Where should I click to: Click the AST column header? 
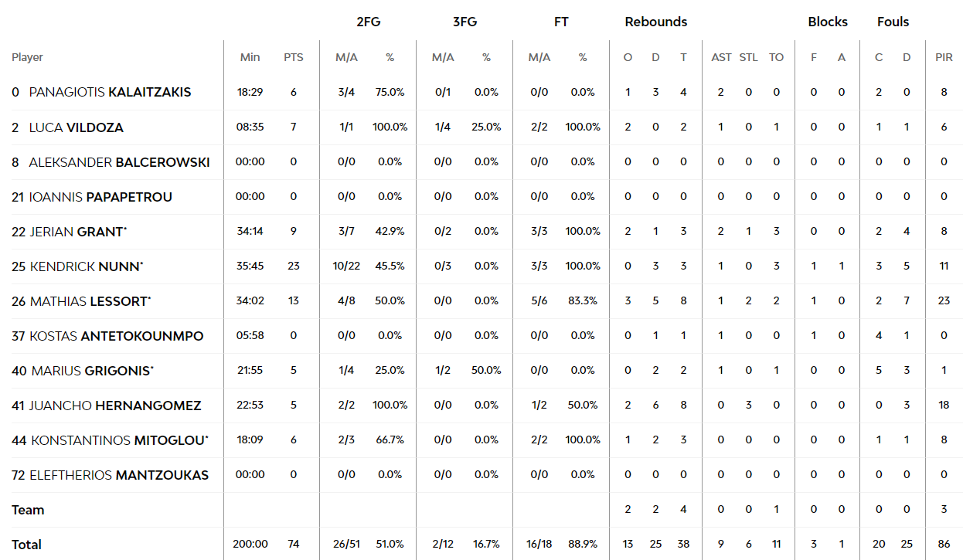click(x=721, y=57)
